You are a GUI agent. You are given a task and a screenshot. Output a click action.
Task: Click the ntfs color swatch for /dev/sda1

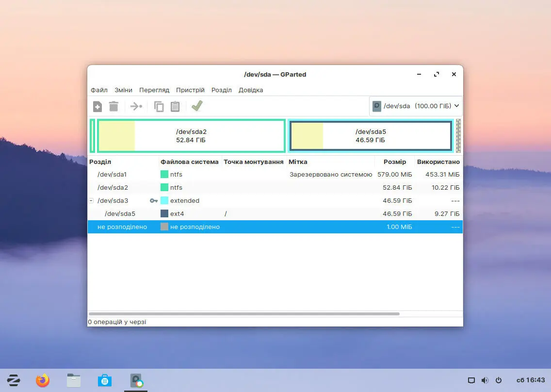tap(164, 174)
